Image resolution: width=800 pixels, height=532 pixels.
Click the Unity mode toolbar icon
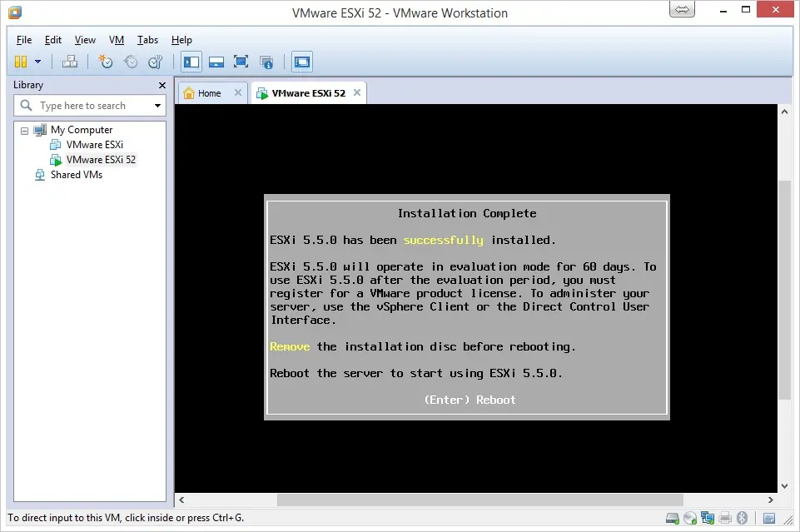click(x=266, y=62)
